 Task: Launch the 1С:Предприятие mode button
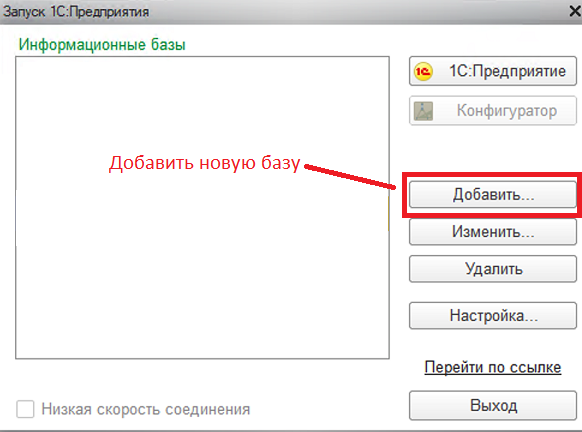point(493,71)
